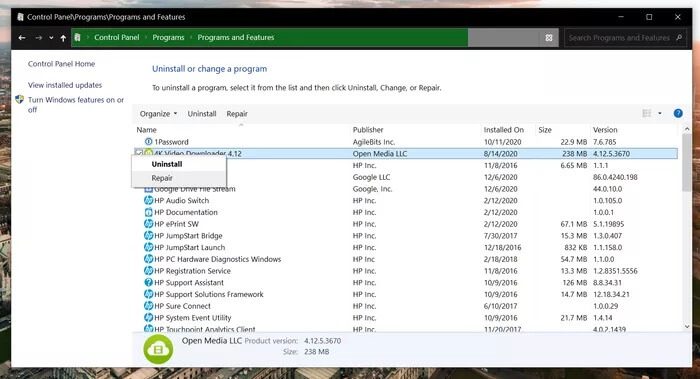This screenshot has width=700, height=379.
Task: Click the HP Registration Service icon
Action: point(149,271)
